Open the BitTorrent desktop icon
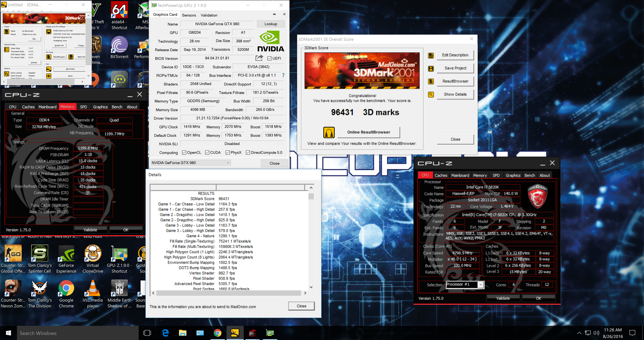Viewport: 644px width, 340px height. click(119, 48)
